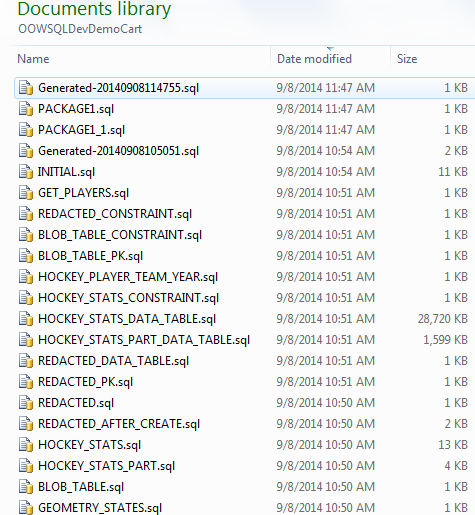The width and height of the screenshot is (475, 515).
Task: Select the Generated-20140908105051.sql file name
Action: [118, 151]
